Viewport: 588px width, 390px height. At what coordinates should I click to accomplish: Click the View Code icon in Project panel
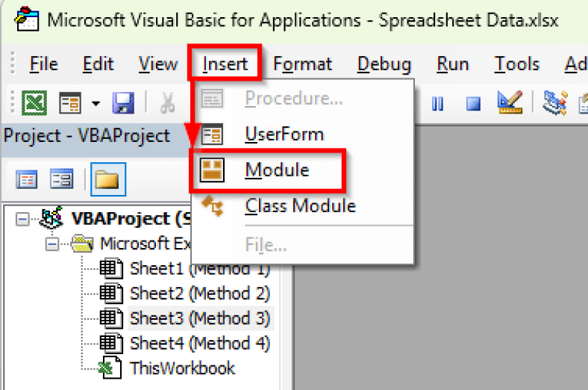[26, 179]
